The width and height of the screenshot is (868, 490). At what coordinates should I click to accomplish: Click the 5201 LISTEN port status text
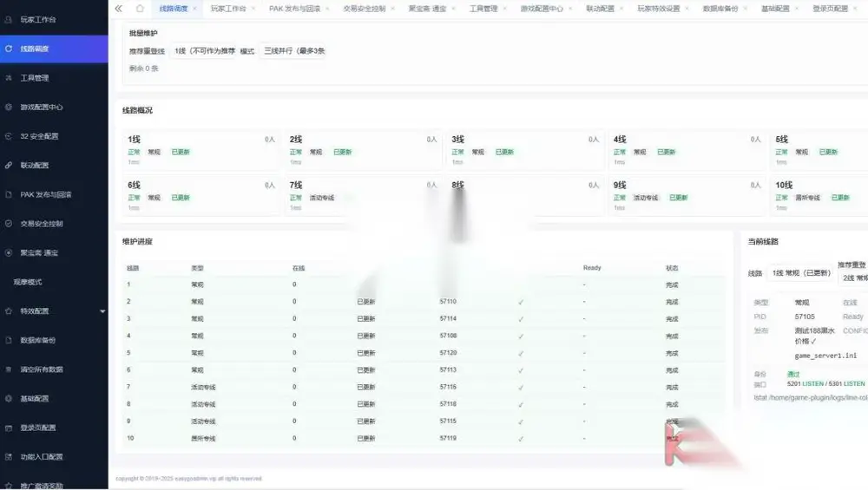tap(805, 384)
